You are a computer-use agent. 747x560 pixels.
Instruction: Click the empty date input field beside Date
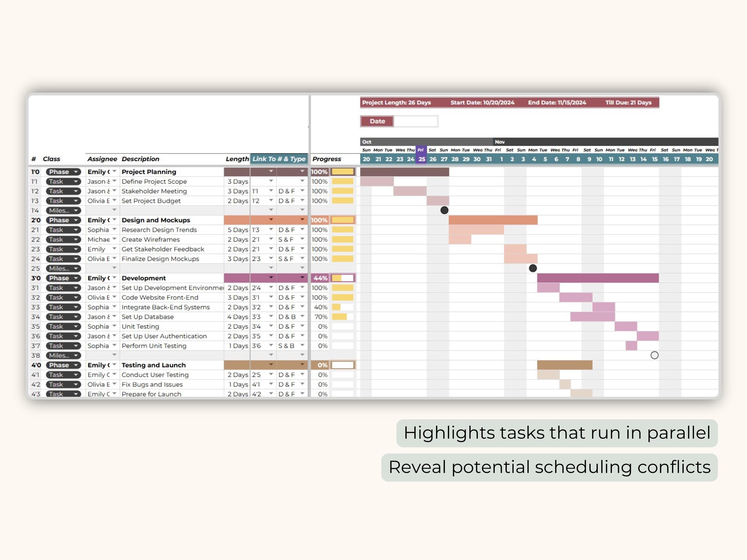tap(416, 121)
